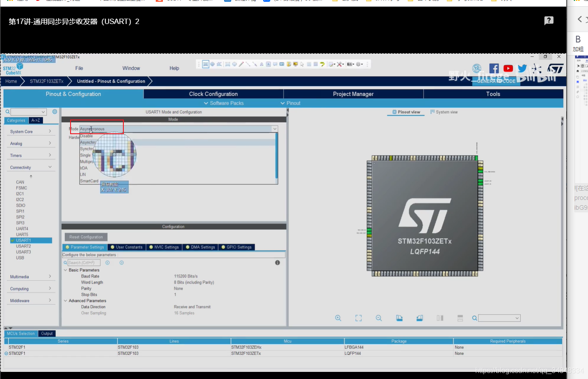Open DMA Settings tab
Viewport: 588px width, 379px height.
(200, 247)
